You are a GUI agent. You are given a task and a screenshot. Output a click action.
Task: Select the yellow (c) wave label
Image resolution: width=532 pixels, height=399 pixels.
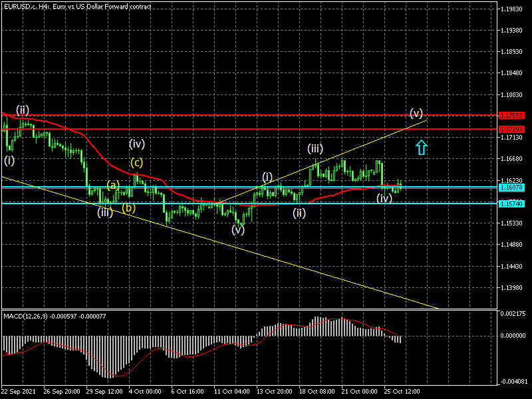136,162
